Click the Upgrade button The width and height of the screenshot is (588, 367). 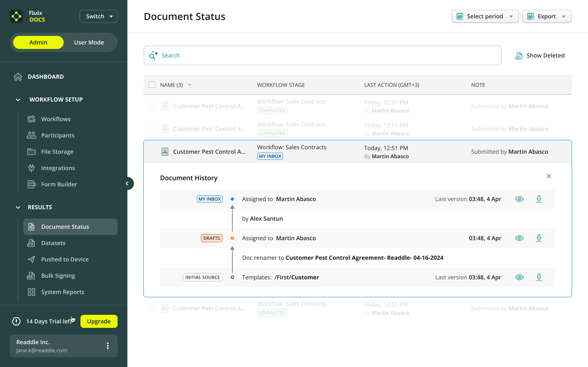click(99, 321)
